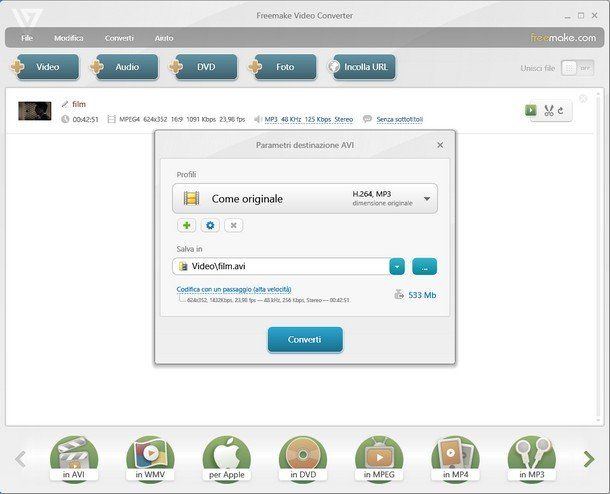The height and width of the screenshot is (494, 610).
Task: Play the film preview with green play icon
Action: [x=531, y=110]
